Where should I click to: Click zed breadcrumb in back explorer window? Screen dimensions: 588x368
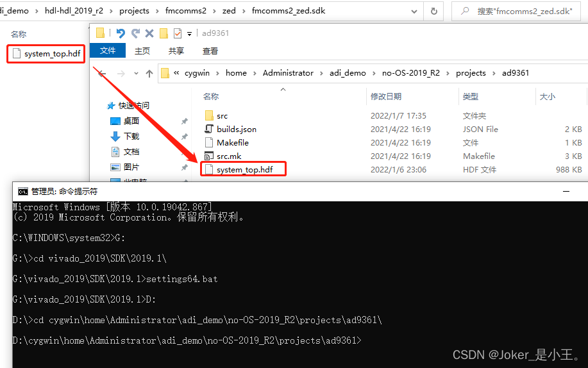tap(229, 11)
